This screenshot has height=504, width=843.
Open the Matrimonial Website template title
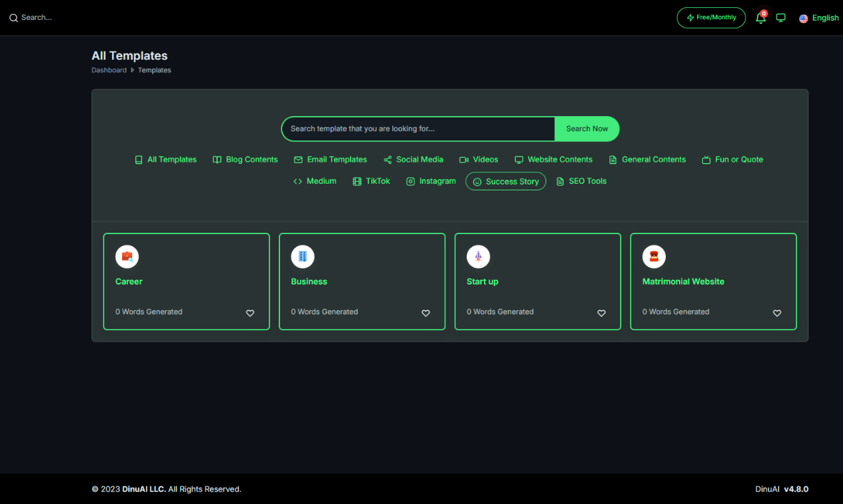[683, 282]
